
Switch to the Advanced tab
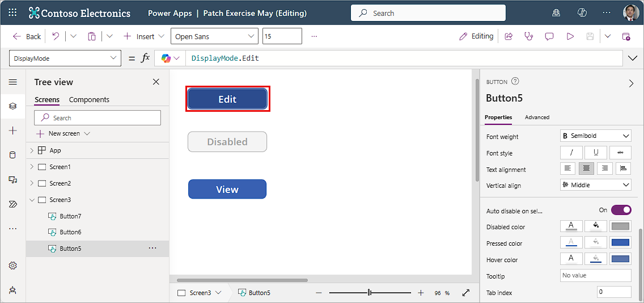(x=537, y=117)
